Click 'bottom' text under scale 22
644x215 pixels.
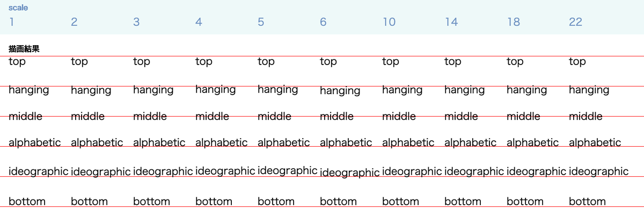click(587, 202)
